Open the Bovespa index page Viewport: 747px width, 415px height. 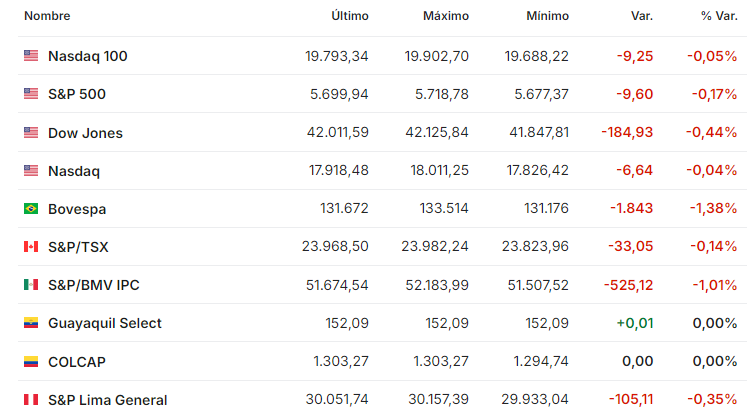point(77,209)
